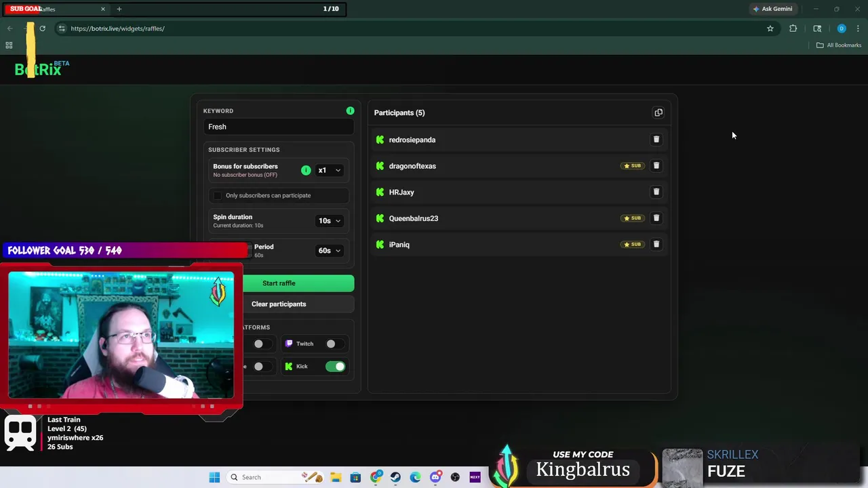View site information icon in the address bar
Image resolution: width=868 pixels, height=488 pixels.
62,28
